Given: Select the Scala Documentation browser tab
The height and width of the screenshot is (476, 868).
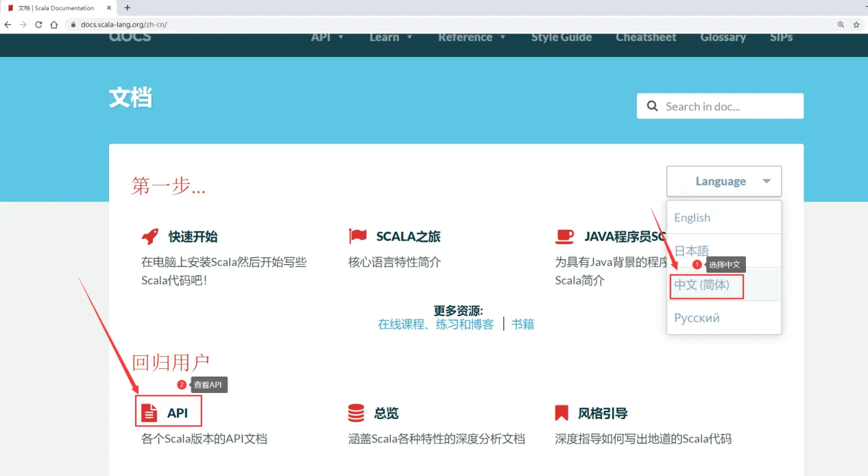Looking at the screenshot, I should [x=59, y=8].
